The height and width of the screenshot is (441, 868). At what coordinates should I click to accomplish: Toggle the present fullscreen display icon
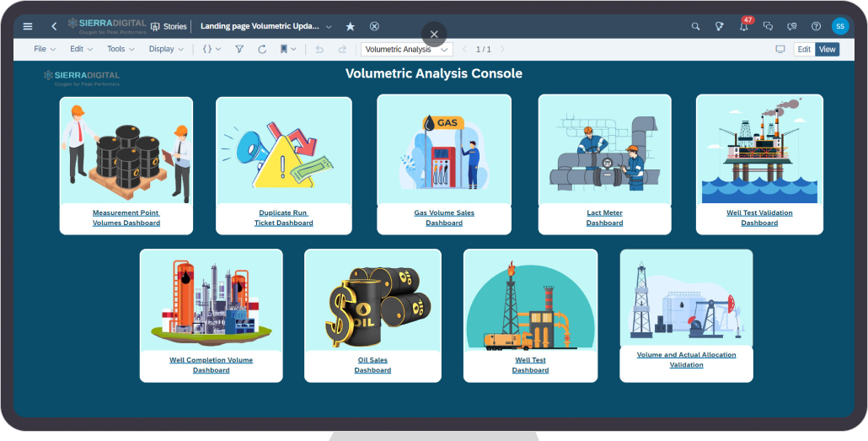click(780, 49)
